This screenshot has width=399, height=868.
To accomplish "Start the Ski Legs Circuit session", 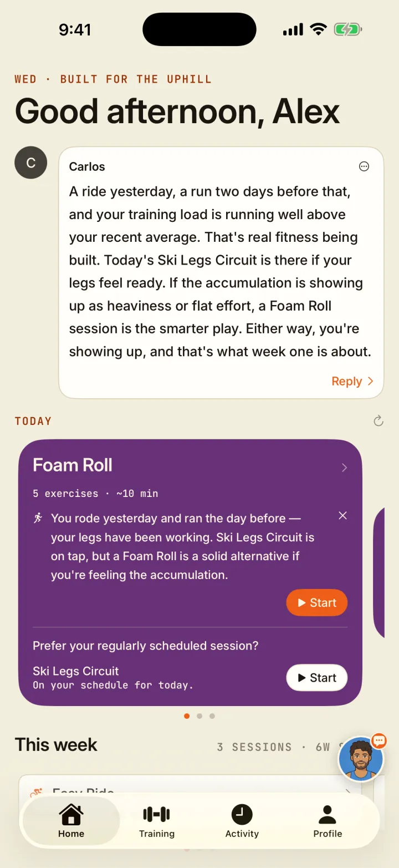I will pos(317,678).
